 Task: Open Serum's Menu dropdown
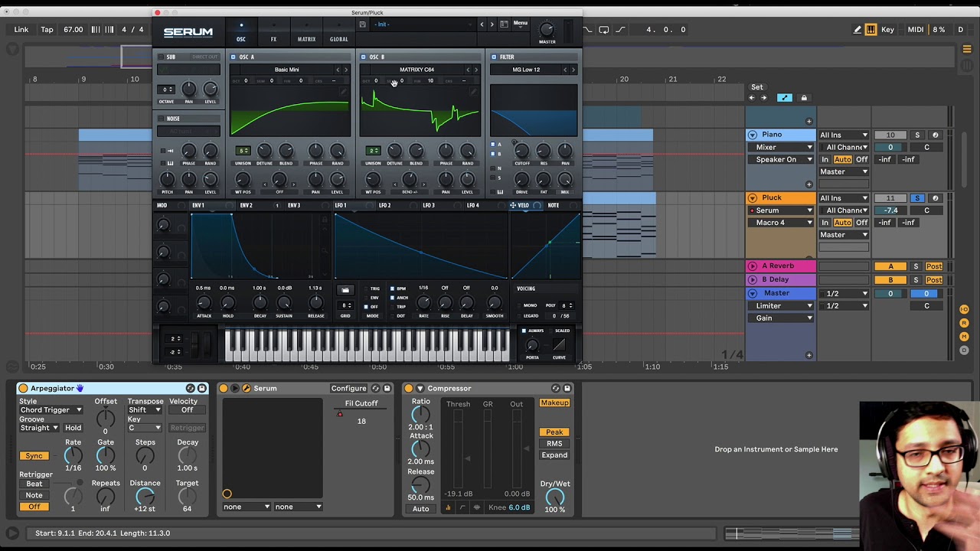521,23
